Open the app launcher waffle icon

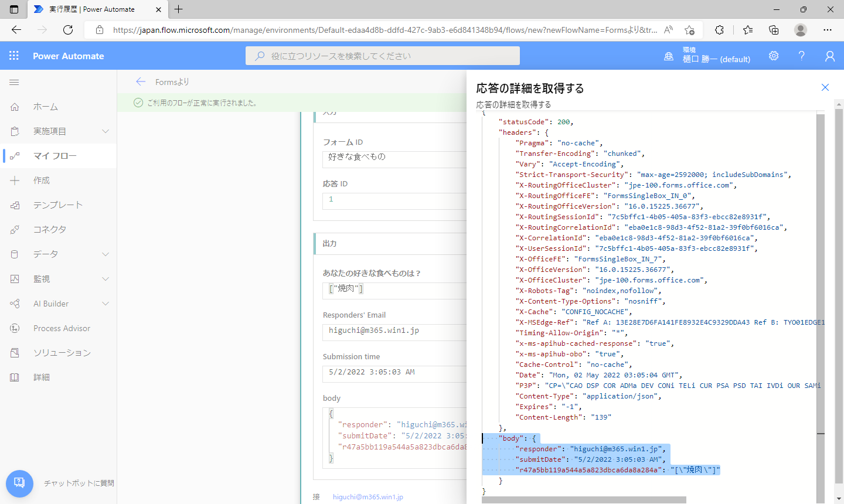[x=14, y=56]
